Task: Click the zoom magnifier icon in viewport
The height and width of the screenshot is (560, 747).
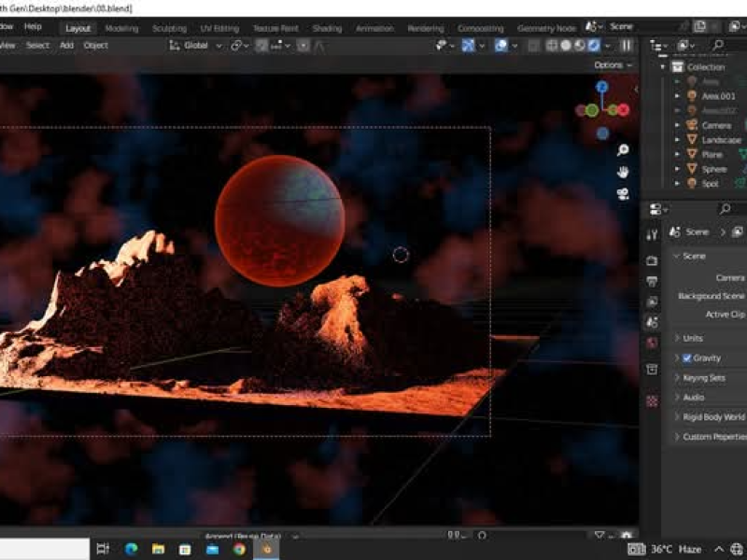Action: tap(623, 149)
